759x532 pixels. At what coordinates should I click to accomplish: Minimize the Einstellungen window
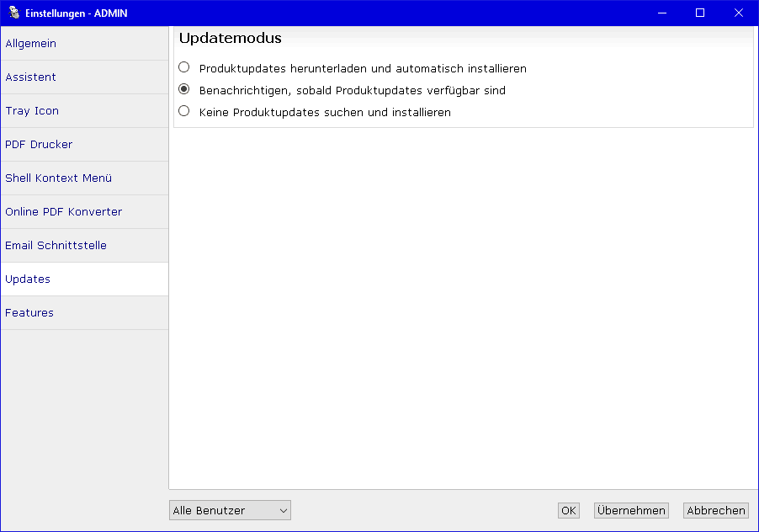(661, 13)
